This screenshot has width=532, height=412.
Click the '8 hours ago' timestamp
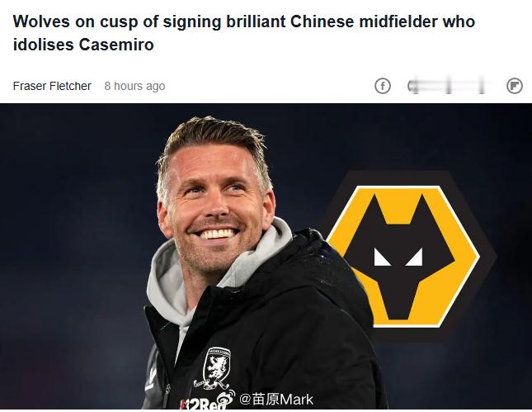[134, 86]
